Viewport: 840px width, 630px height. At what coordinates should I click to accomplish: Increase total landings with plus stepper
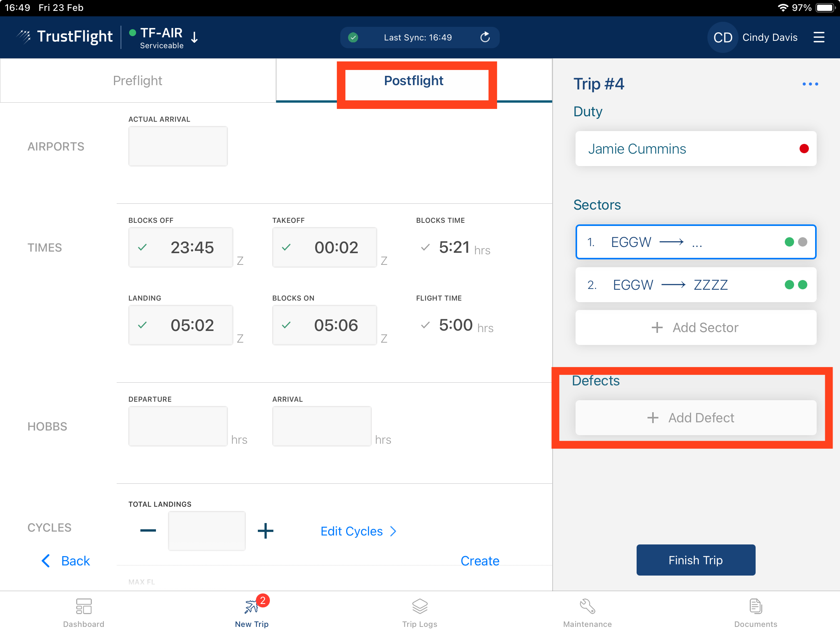click(x=265, y=531)
